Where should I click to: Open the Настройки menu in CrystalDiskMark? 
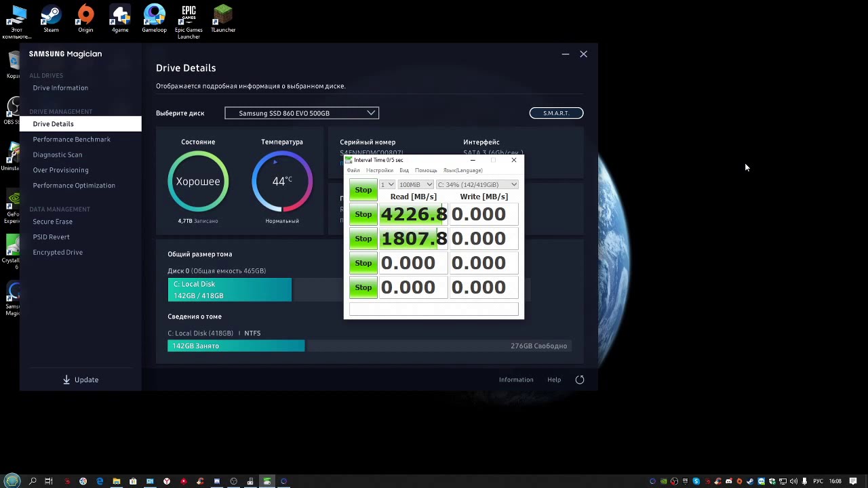380,170
